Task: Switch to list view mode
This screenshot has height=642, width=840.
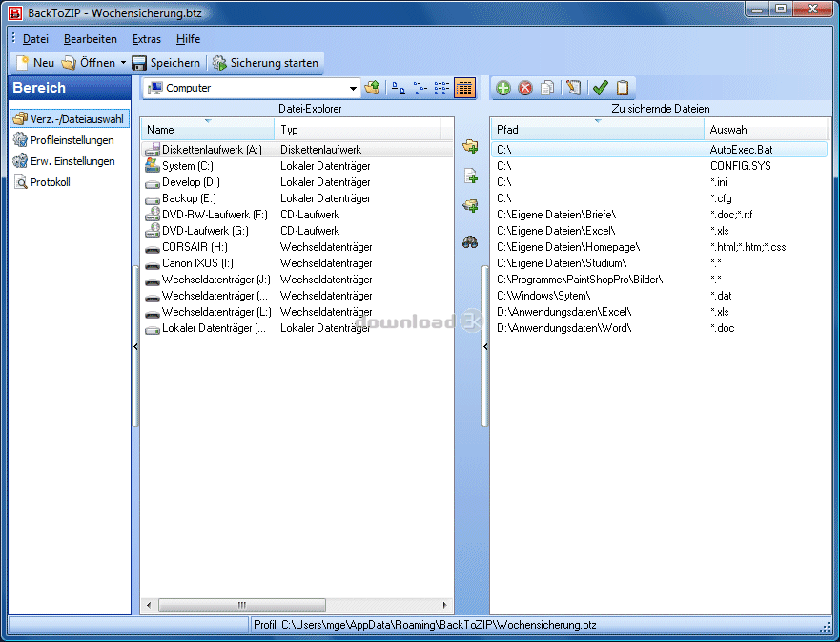Action: [442, 88]
